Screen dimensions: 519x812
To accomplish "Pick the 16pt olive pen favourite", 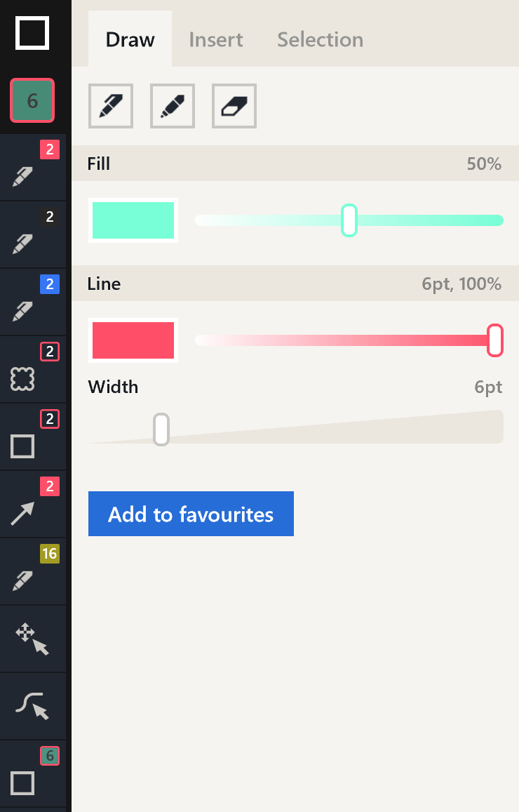I will (x=33, y=572).
